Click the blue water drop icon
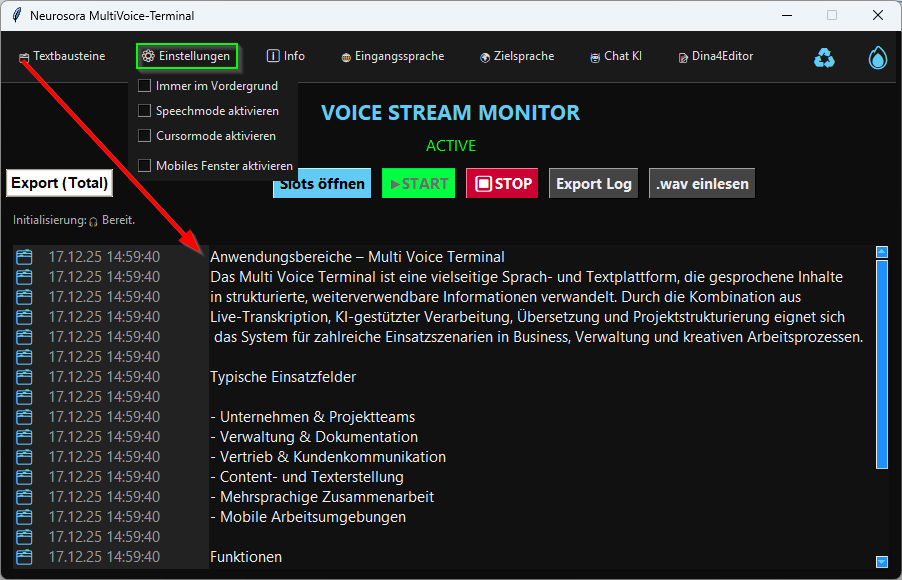This screenshot has height=580, width=902. coord(877,58)
